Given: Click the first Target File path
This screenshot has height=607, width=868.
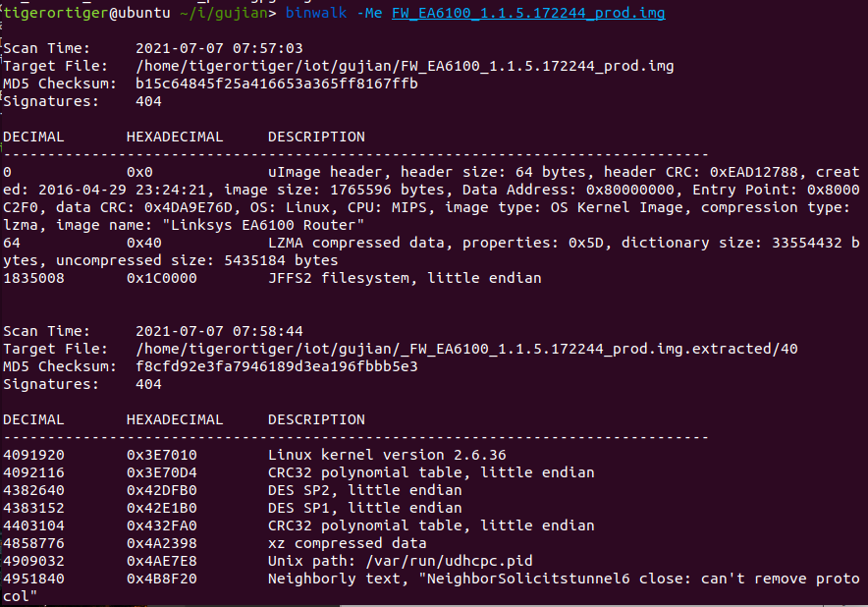Looking at the screenshot, I should point(405,66).
